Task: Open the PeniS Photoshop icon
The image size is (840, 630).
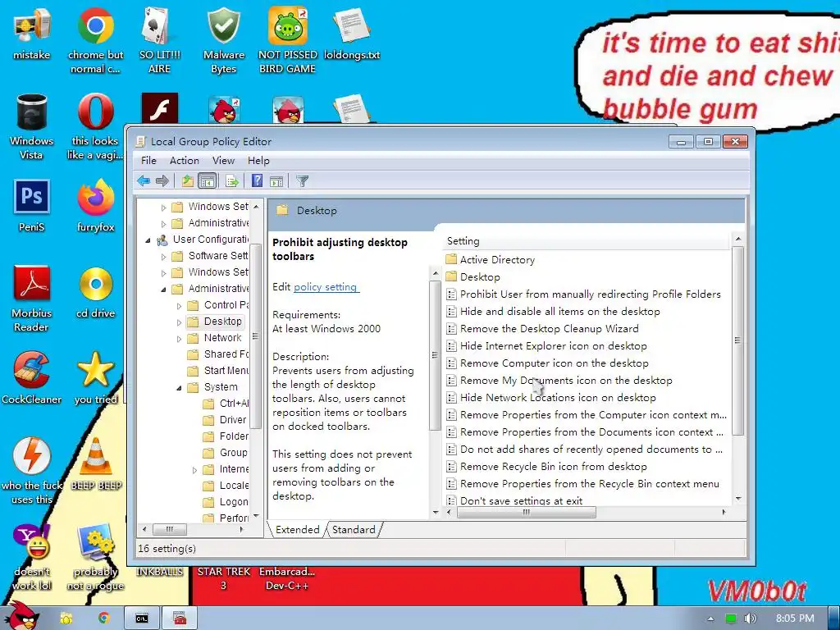Action: tap(32, 206)
